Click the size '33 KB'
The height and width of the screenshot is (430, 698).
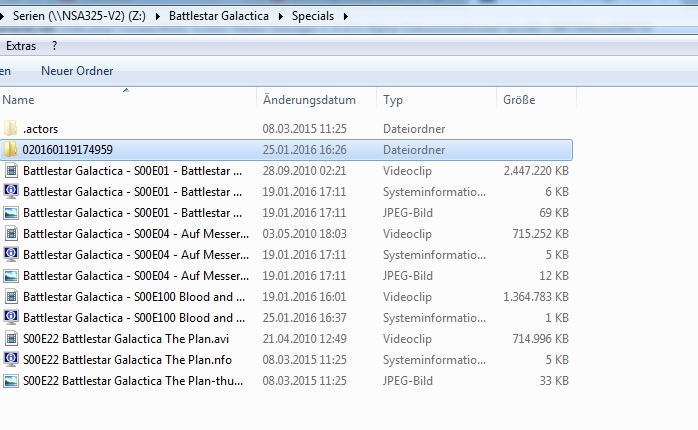click(x=554, y=381)
